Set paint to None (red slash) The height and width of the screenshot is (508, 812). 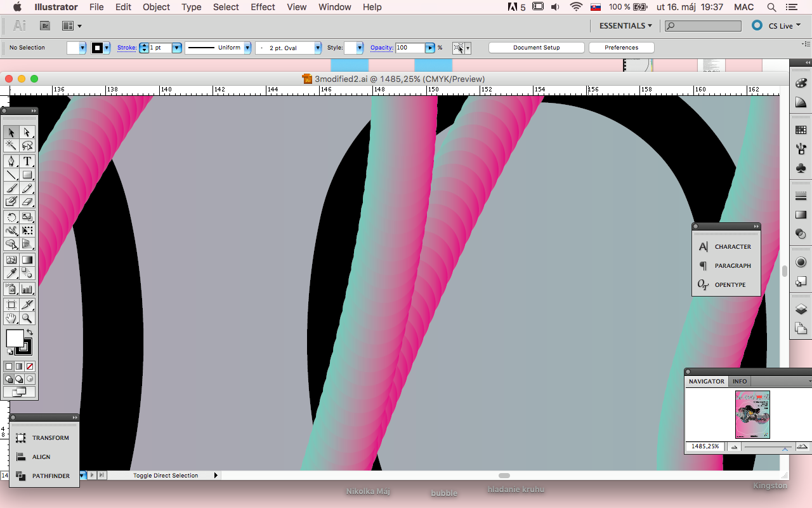coord(30,366)
